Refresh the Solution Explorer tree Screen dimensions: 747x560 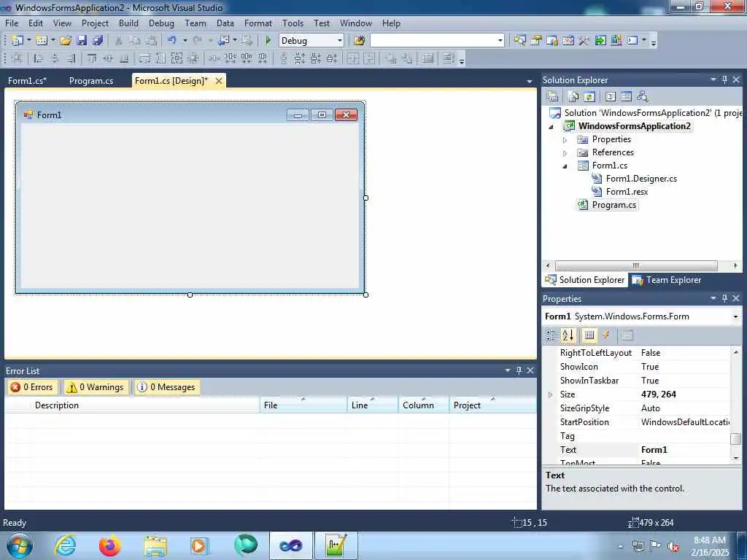pos(589,97)
